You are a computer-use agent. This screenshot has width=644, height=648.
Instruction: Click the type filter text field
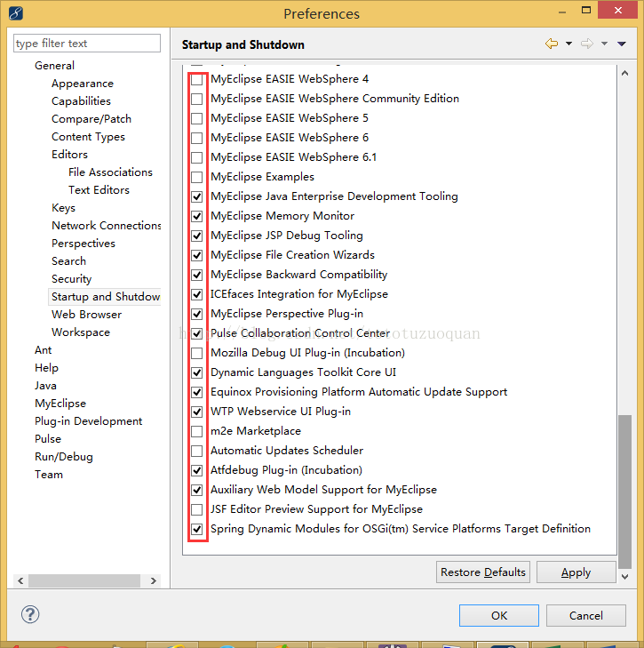point(87,43)
